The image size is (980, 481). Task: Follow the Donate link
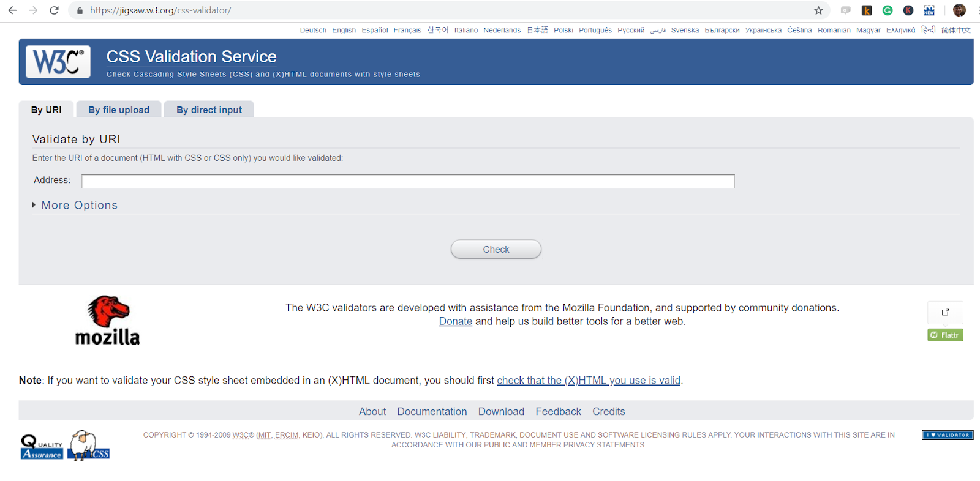(456, 322)
